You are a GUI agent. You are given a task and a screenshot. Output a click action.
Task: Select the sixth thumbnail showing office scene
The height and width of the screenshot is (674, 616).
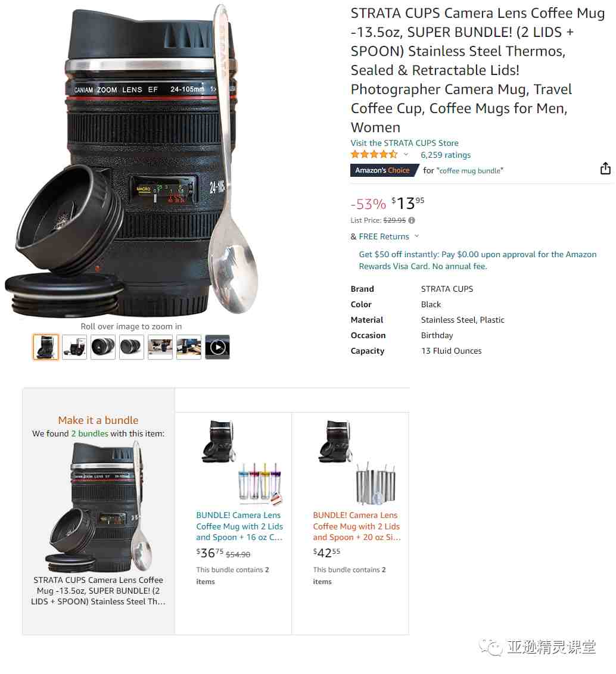coord(189,347)
